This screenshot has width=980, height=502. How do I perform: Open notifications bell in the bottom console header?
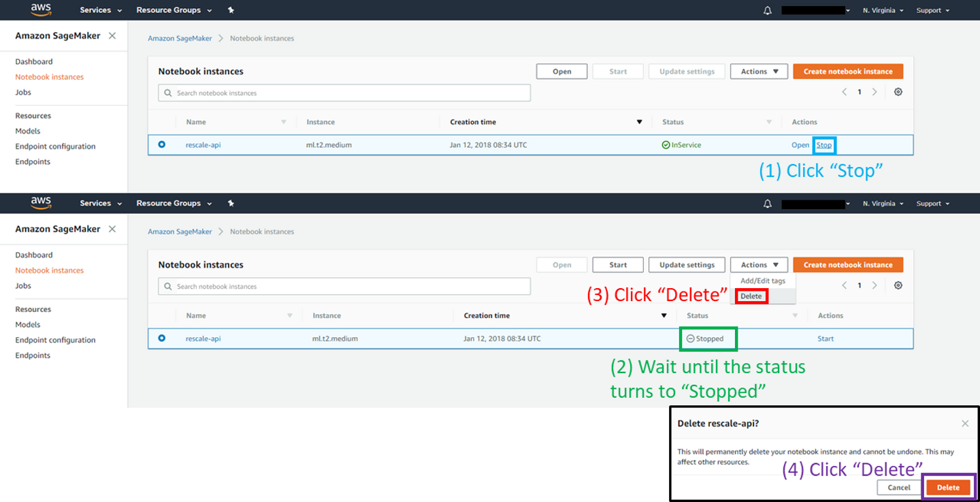pyautogui.click(x=768, y=204)
